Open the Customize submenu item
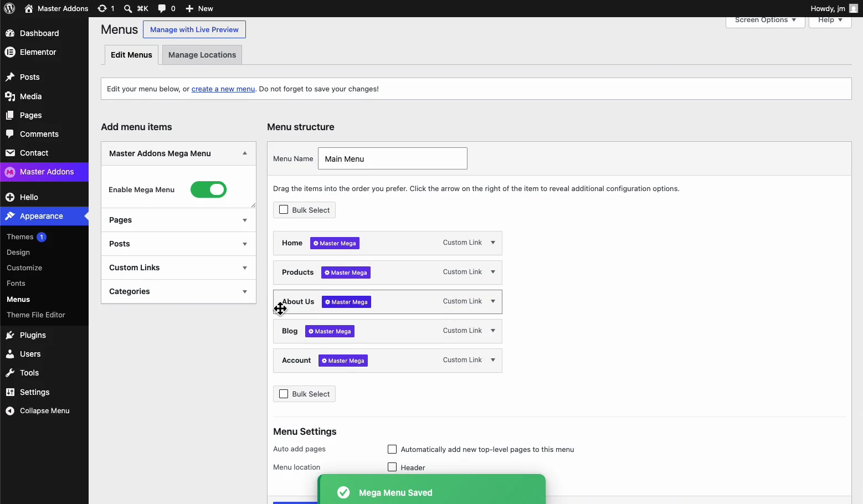This screenshot has width=863, height=504. pos(24,268)
